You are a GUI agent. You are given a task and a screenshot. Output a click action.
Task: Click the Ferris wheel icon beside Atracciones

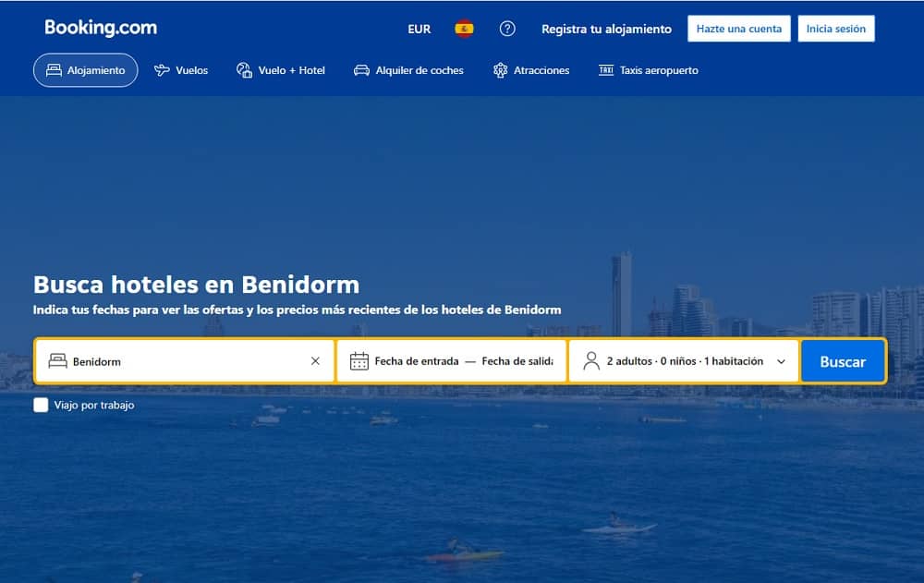click(x=500, y=70)
